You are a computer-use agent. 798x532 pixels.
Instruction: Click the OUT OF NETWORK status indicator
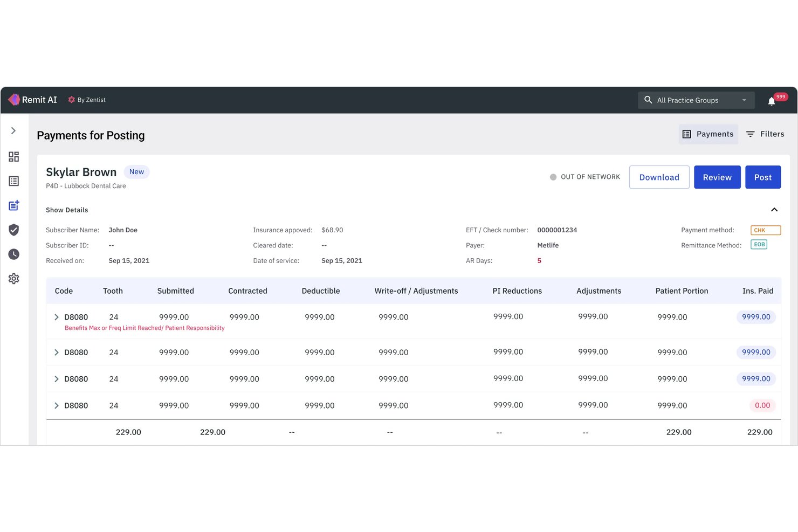pyautogui.click(x=585, y=177)
